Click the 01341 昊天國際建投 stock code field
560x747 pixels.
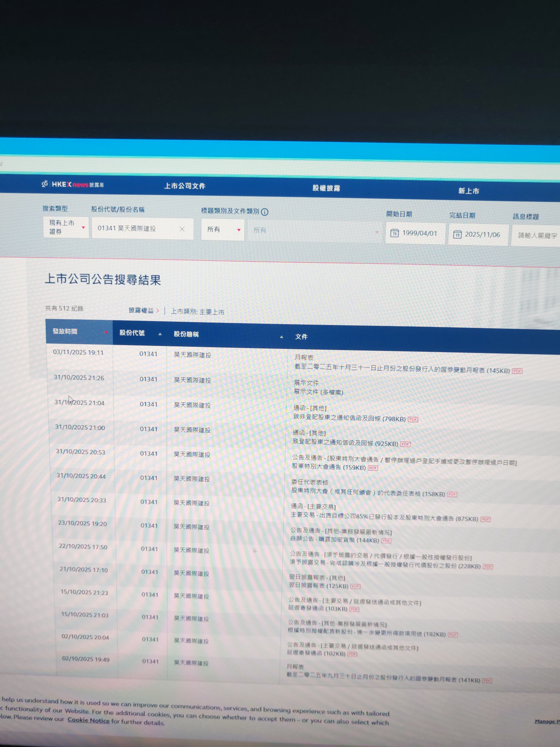point(143,229)
